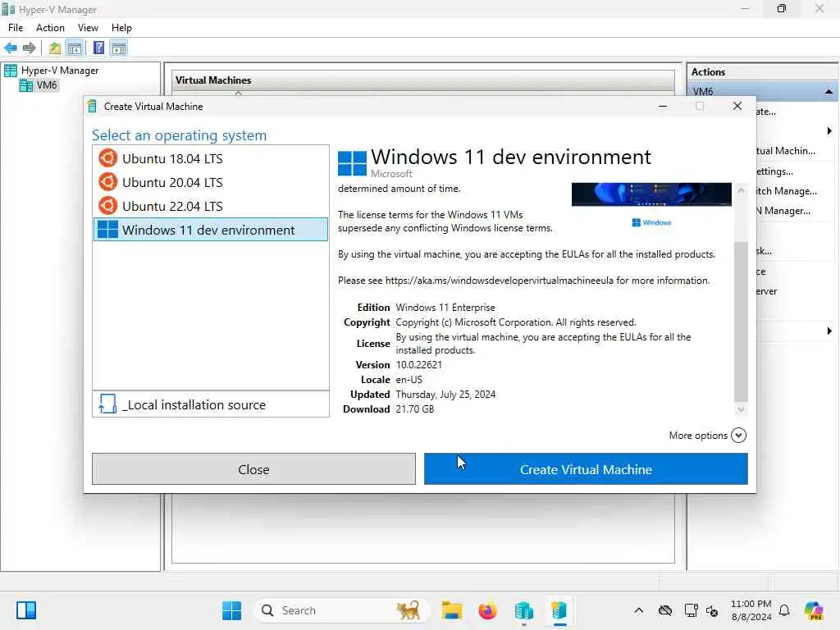Click the taskbar Search box
840x630 pixels.
[x=343, y=610]
